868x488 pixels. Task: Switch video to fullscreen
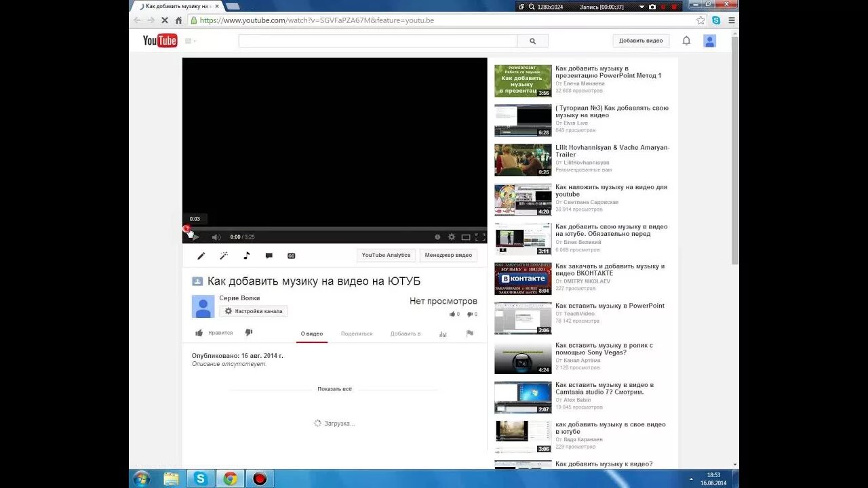click(x=480, y=237)
